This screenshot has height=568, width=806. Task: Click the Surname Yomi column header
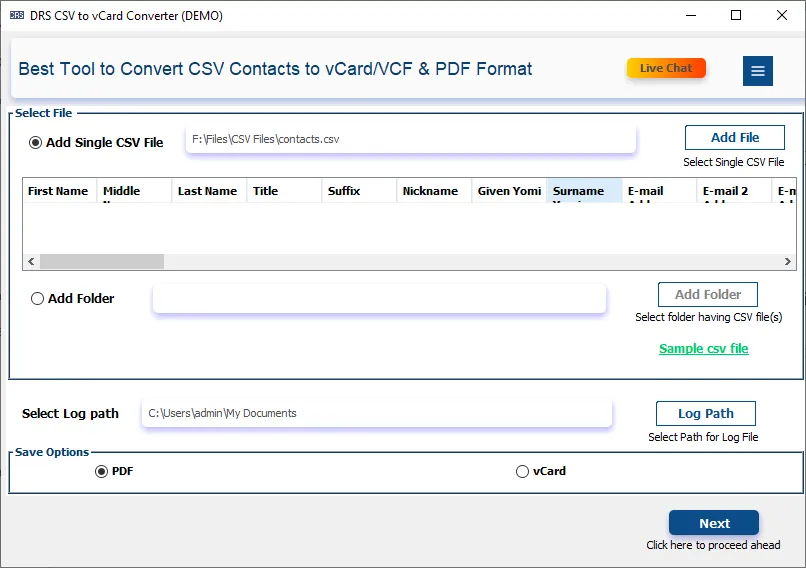[584, 191]
